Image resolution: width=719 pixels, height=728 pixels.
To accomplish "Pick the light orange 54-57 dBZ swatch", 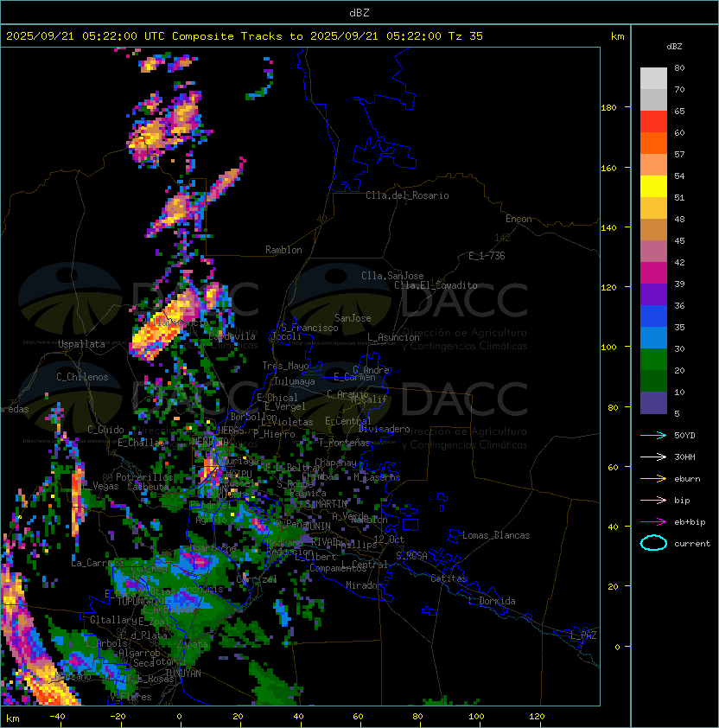I will [x=653, y=165].
